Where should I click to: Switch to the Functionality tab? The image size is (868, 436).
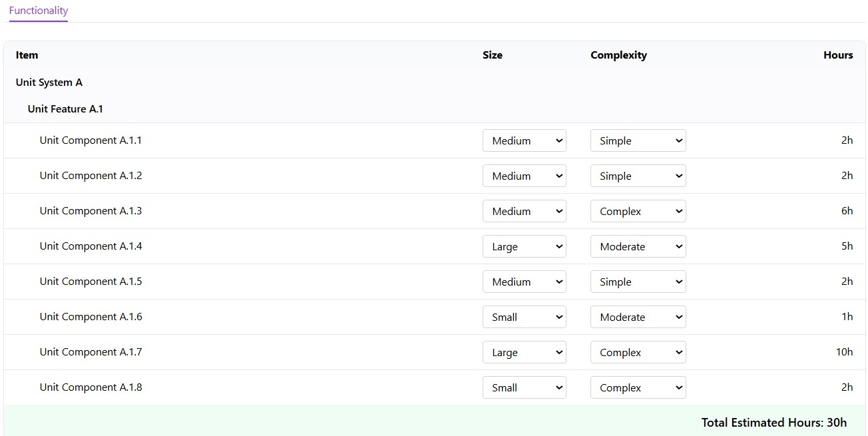point(39,11)
